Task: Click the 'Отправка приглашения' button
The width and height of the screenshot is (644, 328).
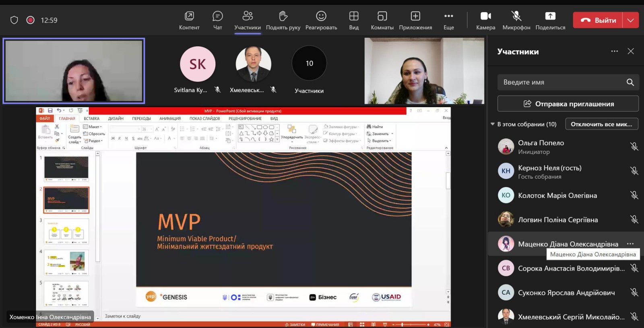Action: [568, 104]
